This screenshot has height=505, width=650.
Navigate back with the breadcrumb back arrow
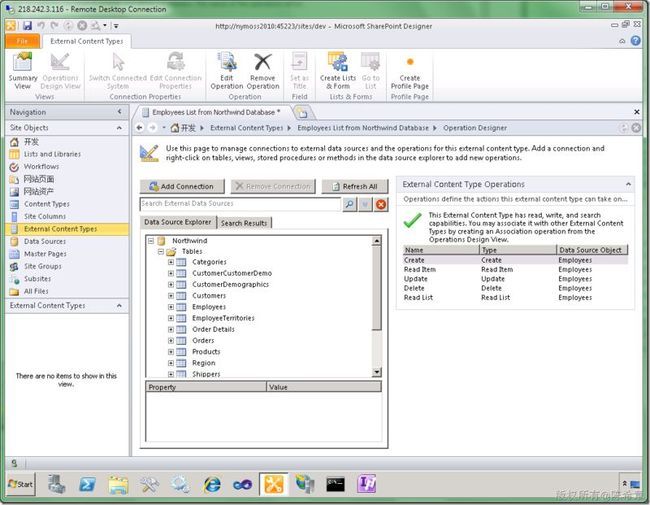(140, 128)
